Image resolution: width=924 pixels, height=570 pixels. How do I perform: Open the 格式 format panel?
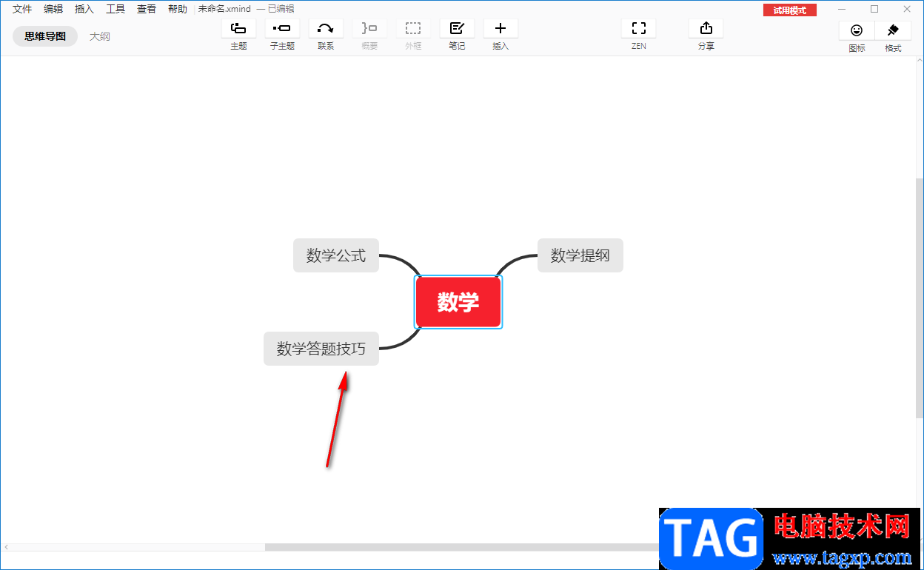coord(893,30)
